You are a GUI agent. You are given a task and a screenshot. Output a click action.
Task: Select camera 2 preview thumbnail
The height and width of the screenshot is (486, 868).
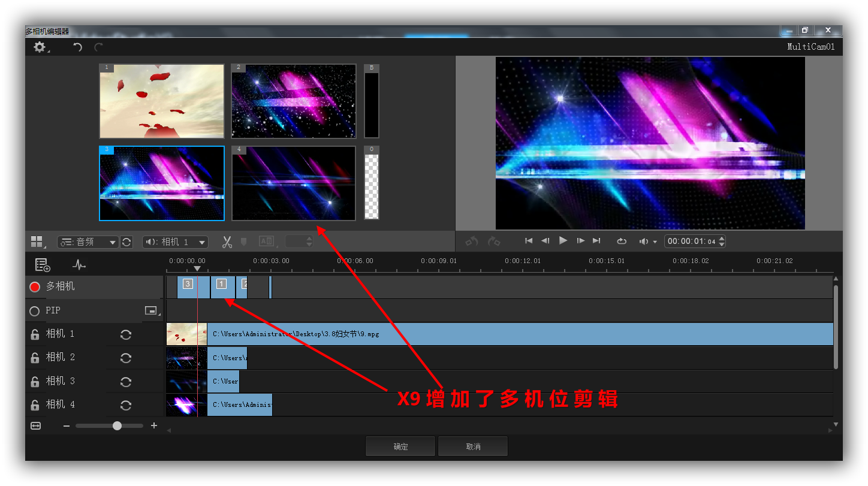[x=294, y=101]
